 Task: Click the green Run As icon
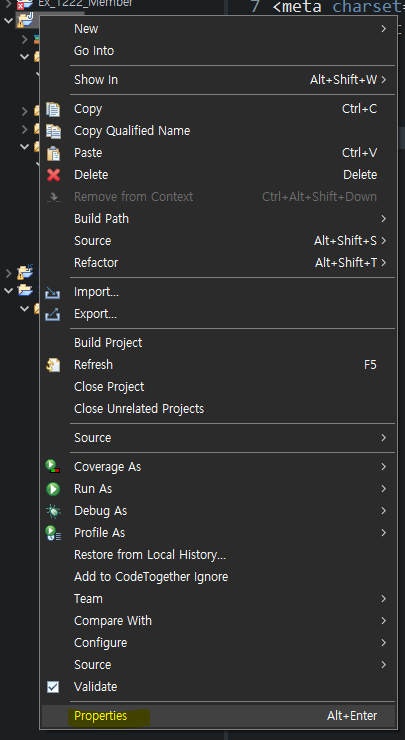click(53, 489)
